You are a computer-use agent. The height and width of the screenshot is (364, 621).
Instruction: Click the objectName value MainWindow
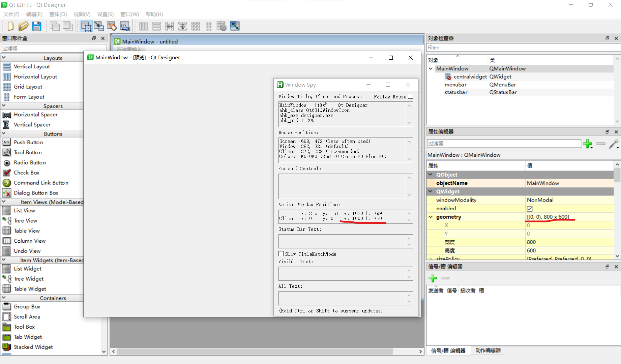(569, 183)
